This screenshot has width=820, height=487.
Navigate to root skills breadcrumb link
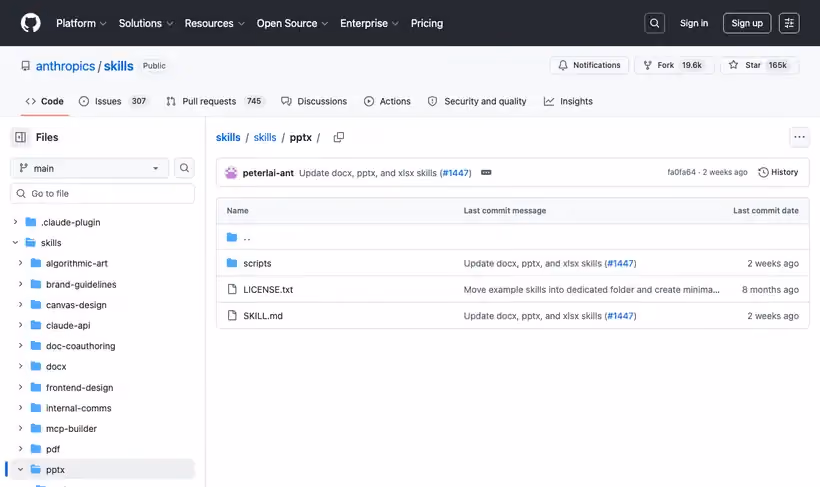click(228, 137)
